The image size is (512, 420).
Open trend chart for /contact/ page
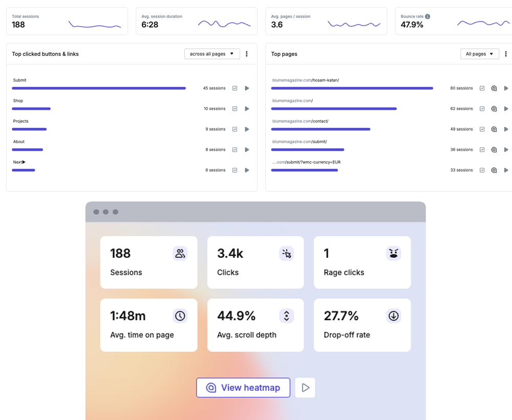pos(482,129)
